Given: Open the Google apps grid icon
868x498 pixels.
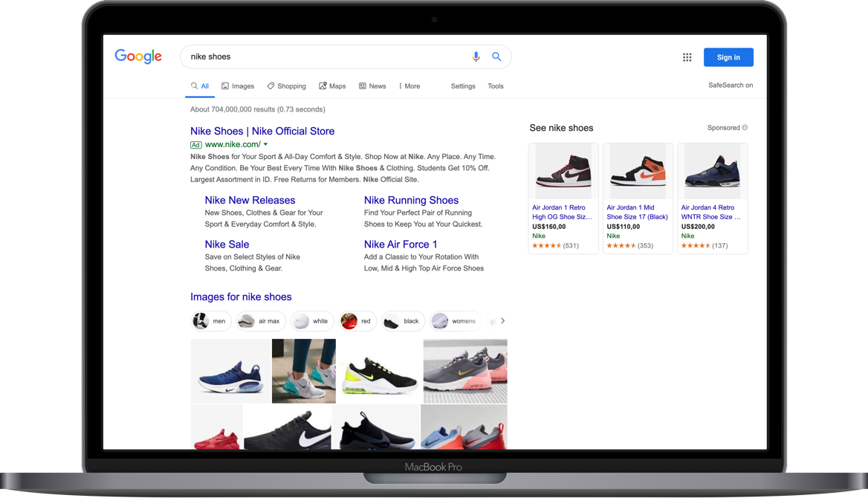Looking at the screenshot, I should [687, 57].
